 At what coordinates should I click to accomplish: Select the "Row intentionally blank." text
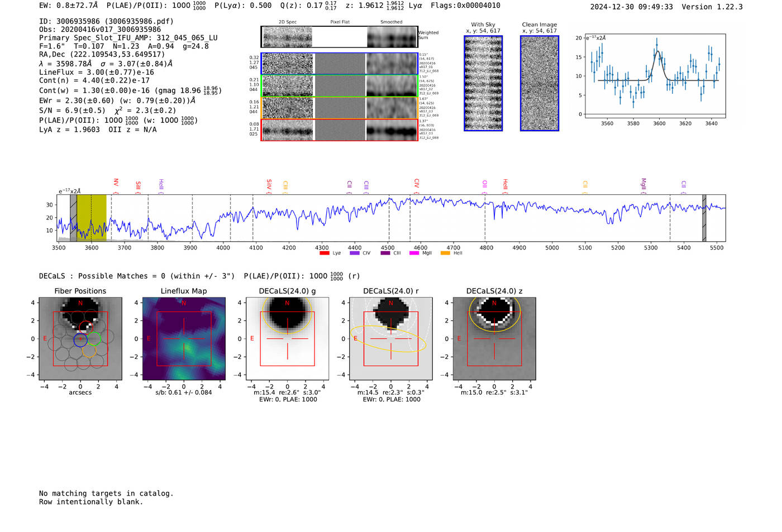[91, 502]
